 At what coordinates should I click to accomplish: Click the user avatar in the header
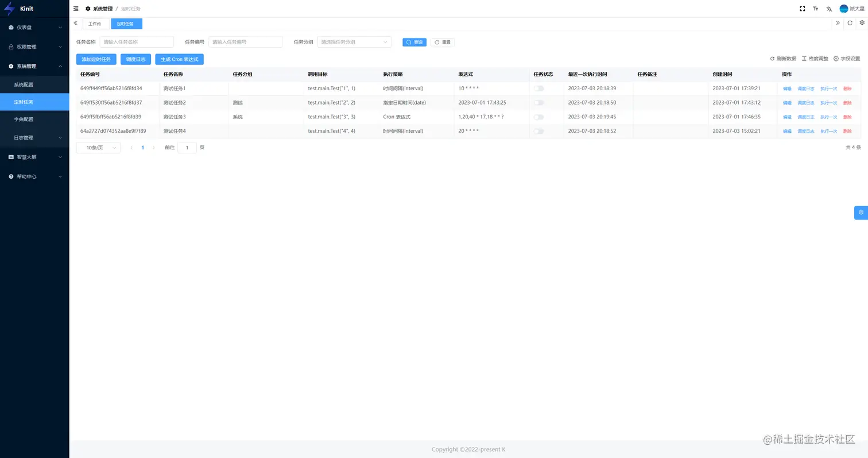[x=843, y=9]
